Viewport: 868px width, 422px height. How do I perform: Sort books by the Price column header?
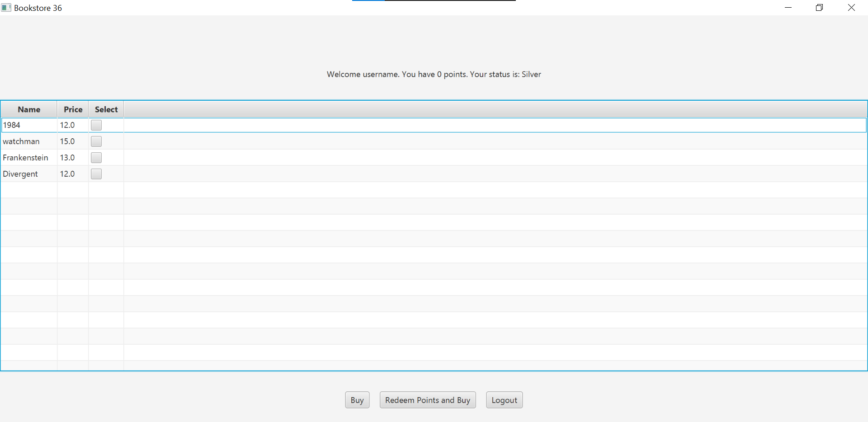[73, 109]
